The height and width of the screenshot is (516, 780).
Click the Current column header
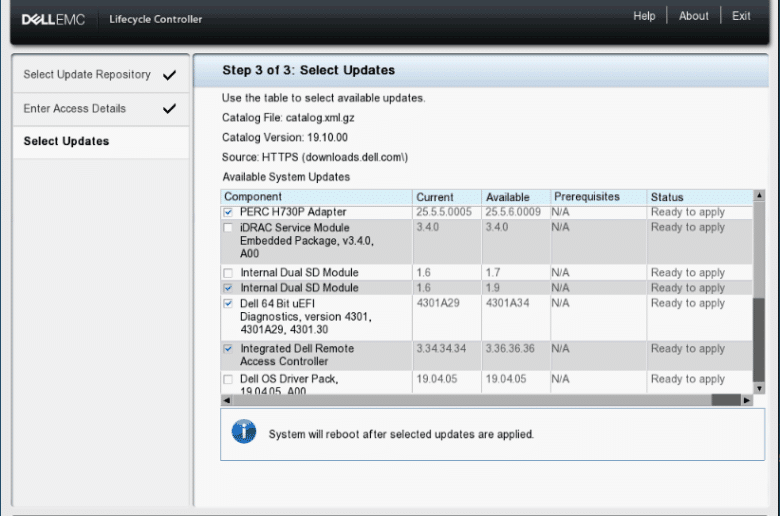[447, 197]
